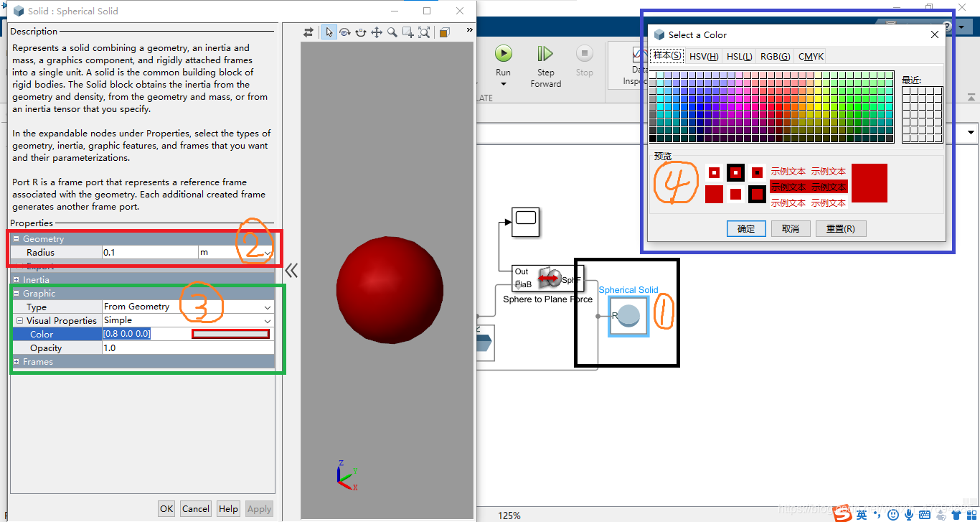Screen dimensions: 980x522
Task: Collapse the Geometry properties node
Action: pos(16,238)
